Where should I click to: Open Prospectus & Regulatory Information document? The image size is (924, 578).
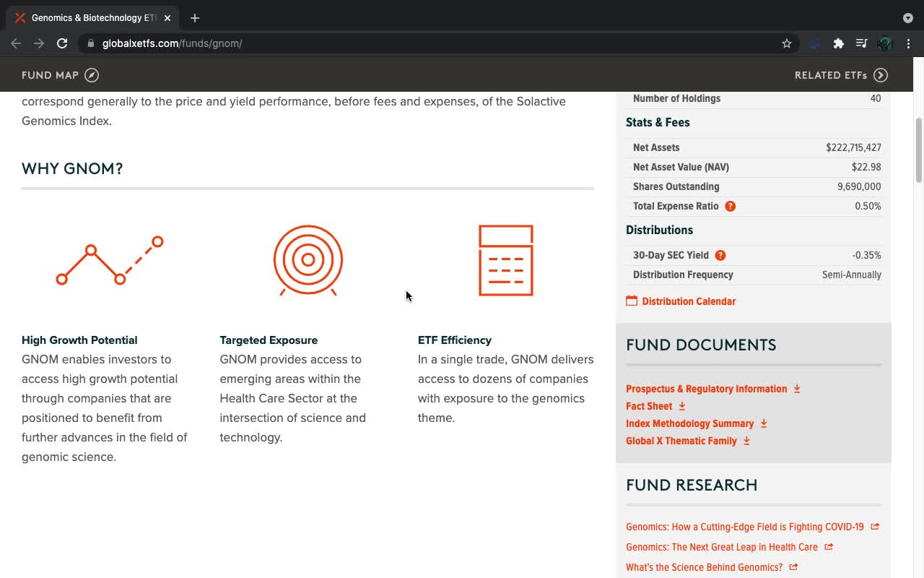point(706,389)
